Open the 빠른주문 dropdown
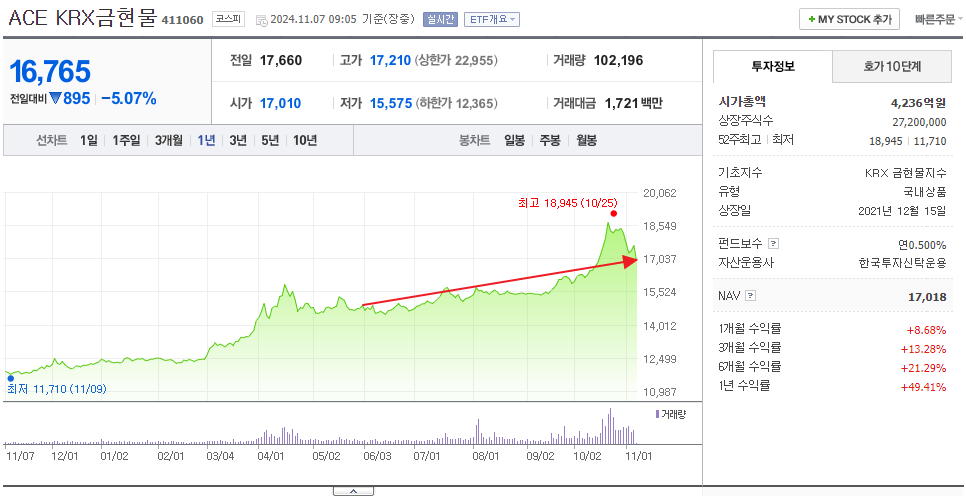The image size is (966, 496). pyautogui.click(x=938, y=19)
